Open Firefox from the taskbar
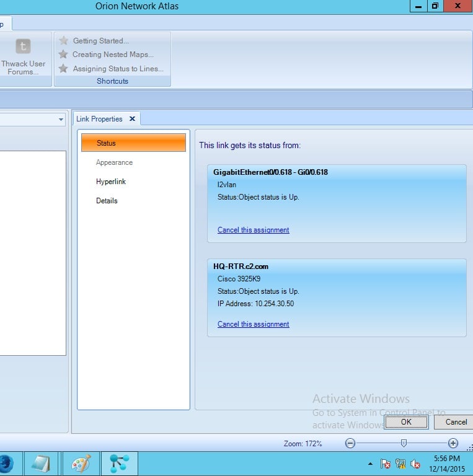Image resolution: width=473 pixels, height=476 pixels. click(x=7, y=464)
